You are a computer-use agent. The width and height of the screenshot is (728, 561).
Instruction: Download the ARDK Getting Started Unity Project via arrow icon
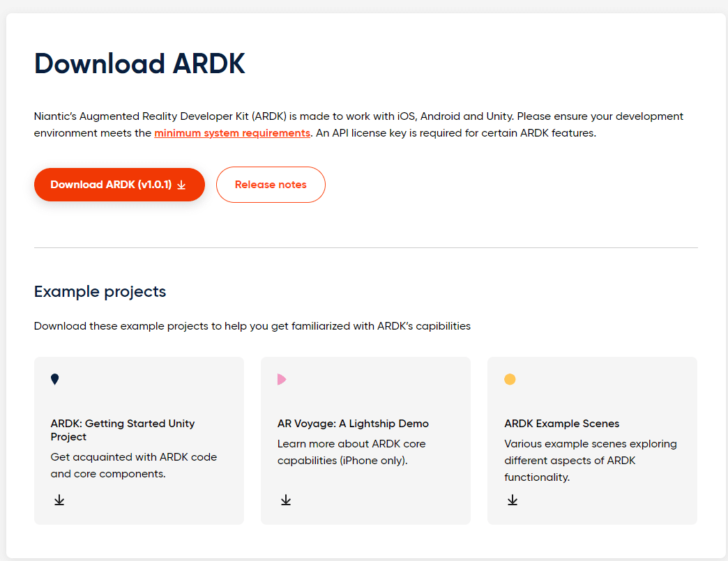pyautogui.click(x=59, y=500)
